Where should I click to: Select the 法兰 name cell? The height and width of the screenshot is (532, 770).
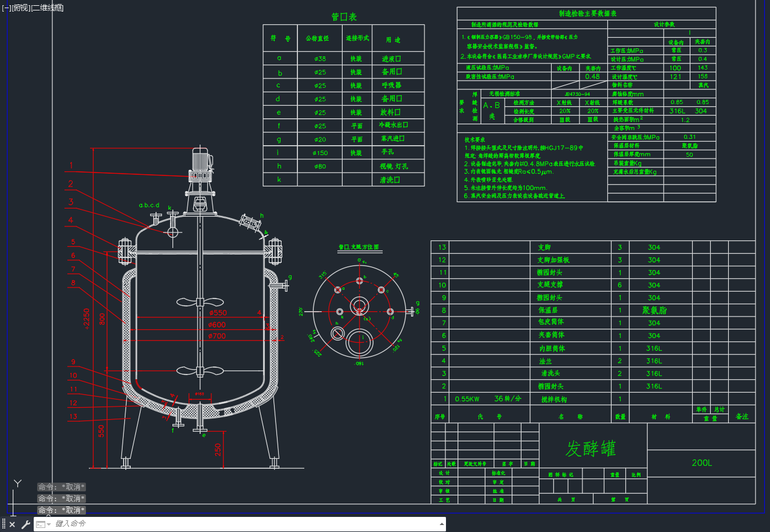click(x=545, y=361)
